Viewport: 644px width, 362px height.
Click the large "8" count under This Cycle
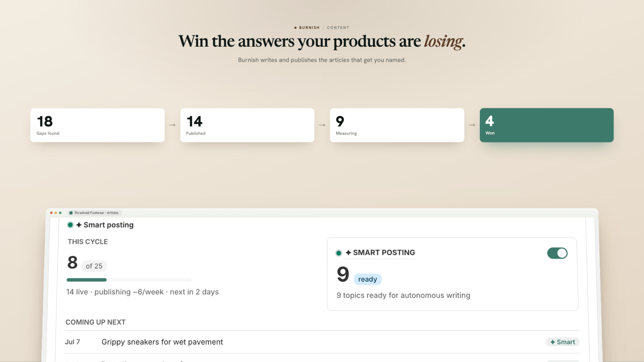click(72, 263)
